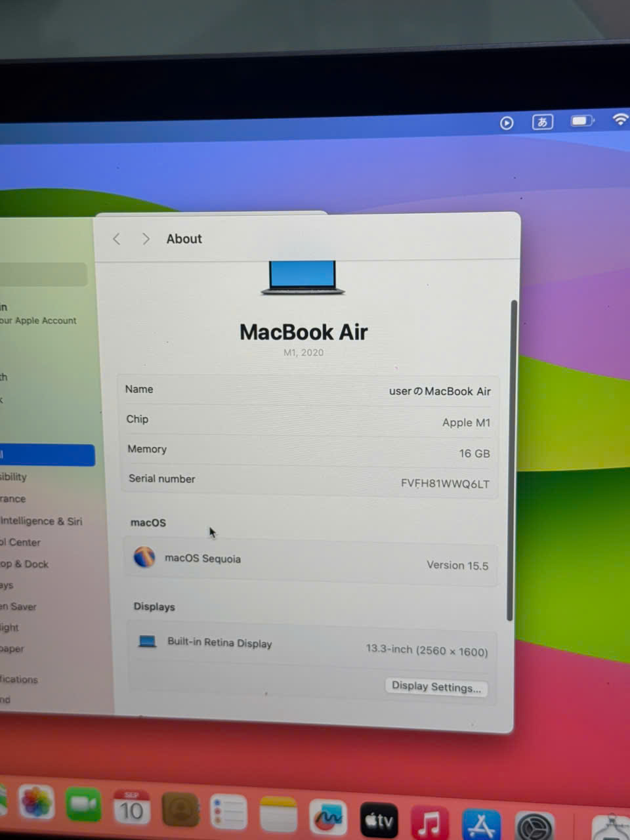Launch Freeform from the Dock

pyautogui.click(x=327, y=818)
